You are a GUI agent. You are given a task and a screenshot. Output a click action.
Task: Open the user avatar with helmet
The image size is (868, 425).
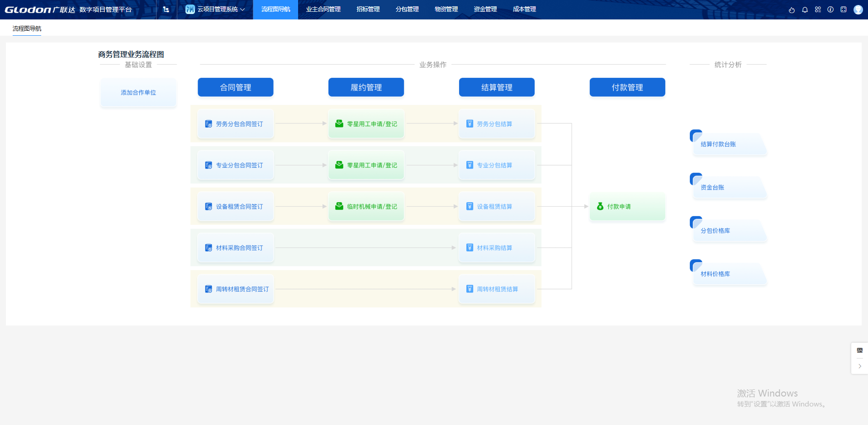858,9
